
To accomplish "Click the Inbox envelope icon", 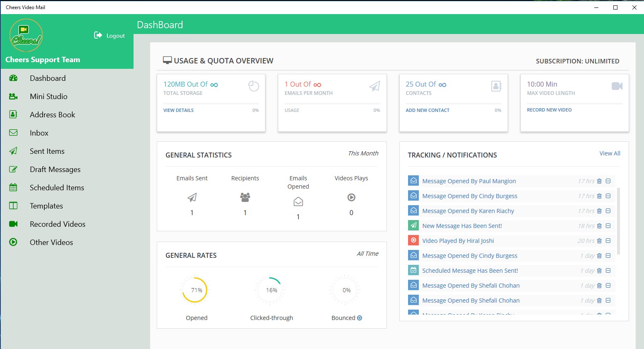I will tap(13, 133).
